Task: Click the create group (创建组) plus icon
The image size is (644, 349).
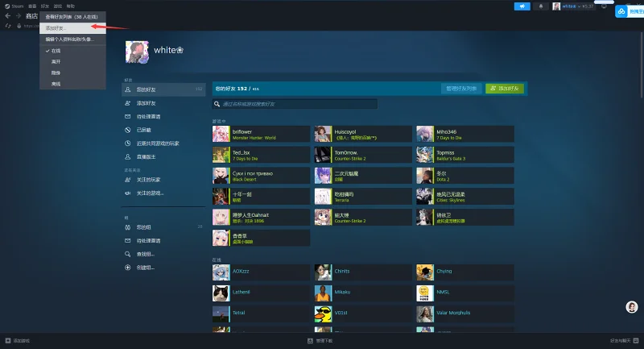Action: [x=127, y=267]
